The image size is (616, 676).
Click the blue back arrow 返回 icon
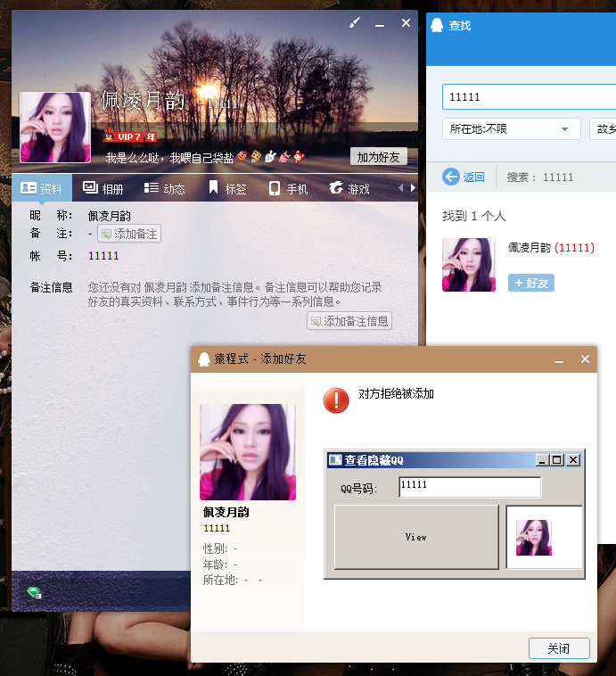451,177
